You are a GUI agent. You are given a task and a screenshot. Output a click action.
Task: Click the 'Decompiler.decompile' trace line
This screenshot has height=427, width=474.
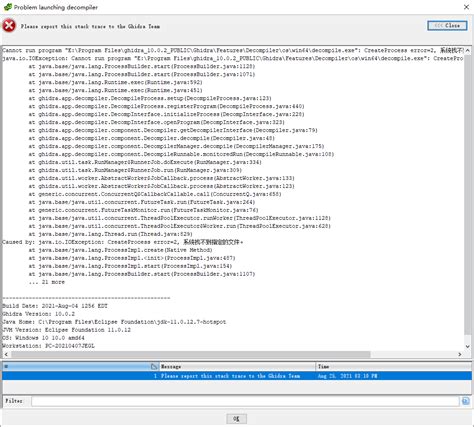coord(152,138)
